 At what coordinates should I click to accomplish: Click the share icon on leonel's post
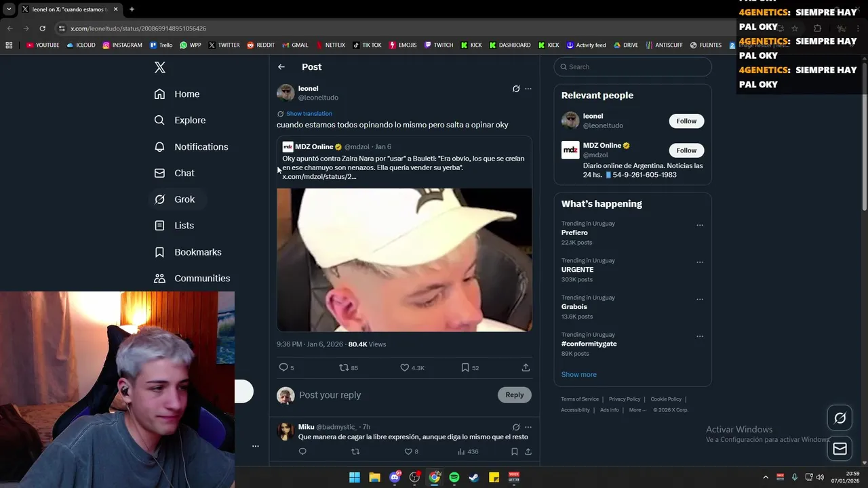point(526,367)
